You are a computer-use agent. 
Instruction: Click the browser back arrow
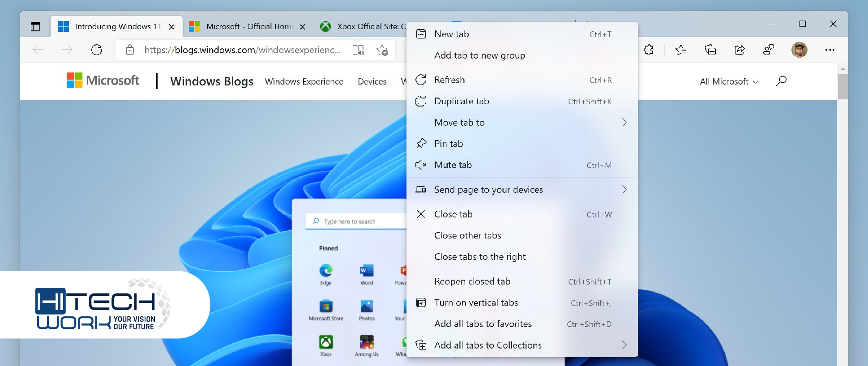pyautogui.click(x=38, y=50)
